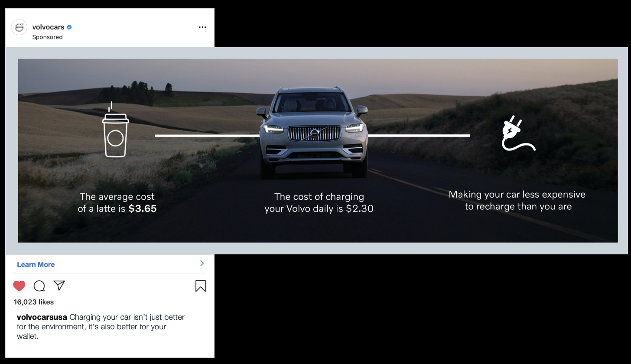Click "Making your car less expensive" text
The width and height of the screenshot is (631, 364).
[517, 195]
